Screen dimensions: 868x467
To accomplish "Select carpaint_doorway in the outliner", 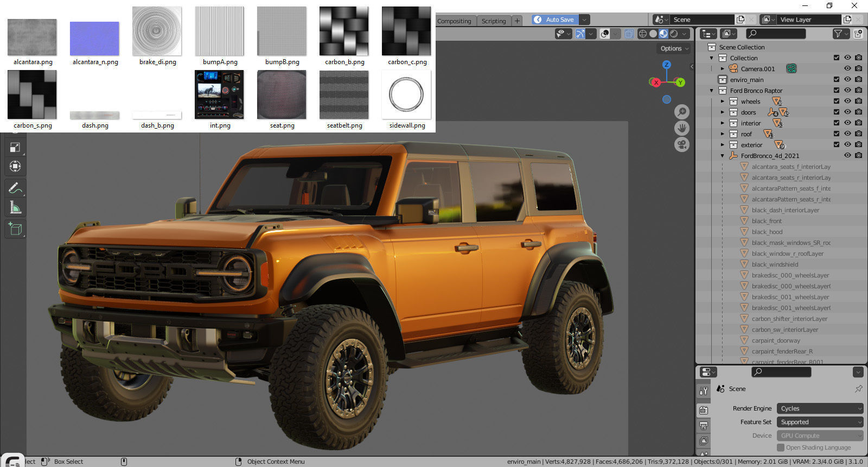I will pos(776,340).
